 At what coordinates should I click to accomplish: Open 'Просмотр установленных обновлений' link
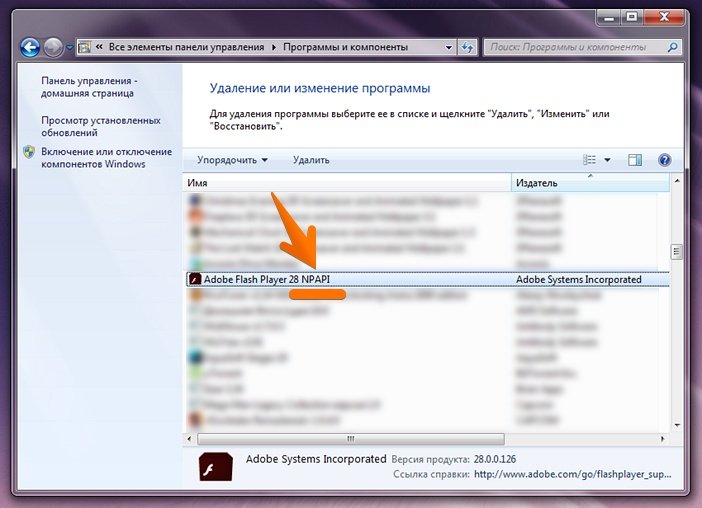pyautogui.click(x=101, y=127)
